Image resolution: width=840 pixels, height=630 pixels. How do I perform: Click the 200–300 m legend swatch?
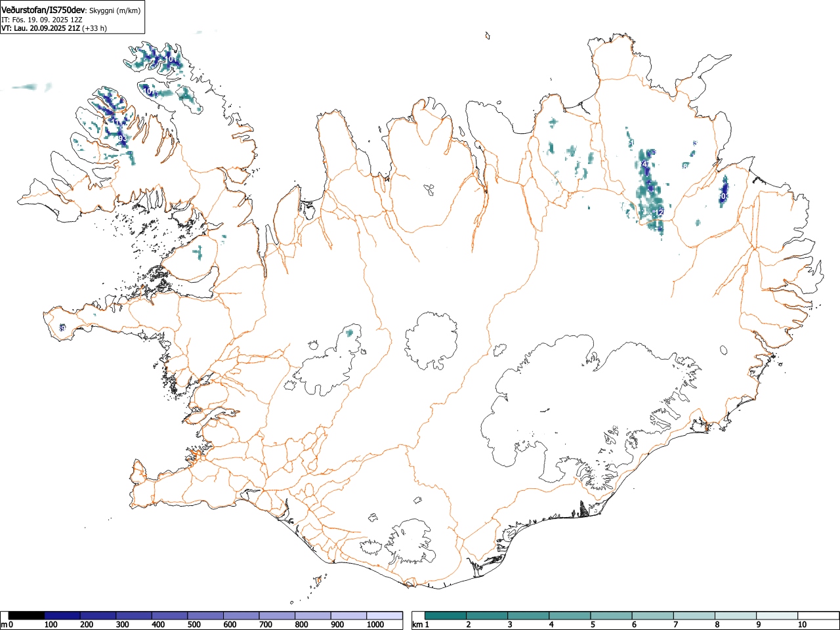click(x=98, y=616)
